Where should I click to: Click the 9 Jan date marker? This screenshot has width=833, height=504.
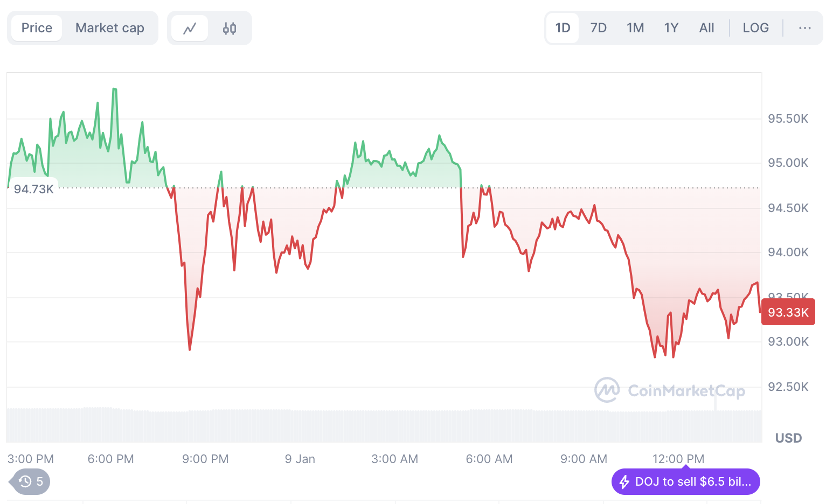click(300, 459)
